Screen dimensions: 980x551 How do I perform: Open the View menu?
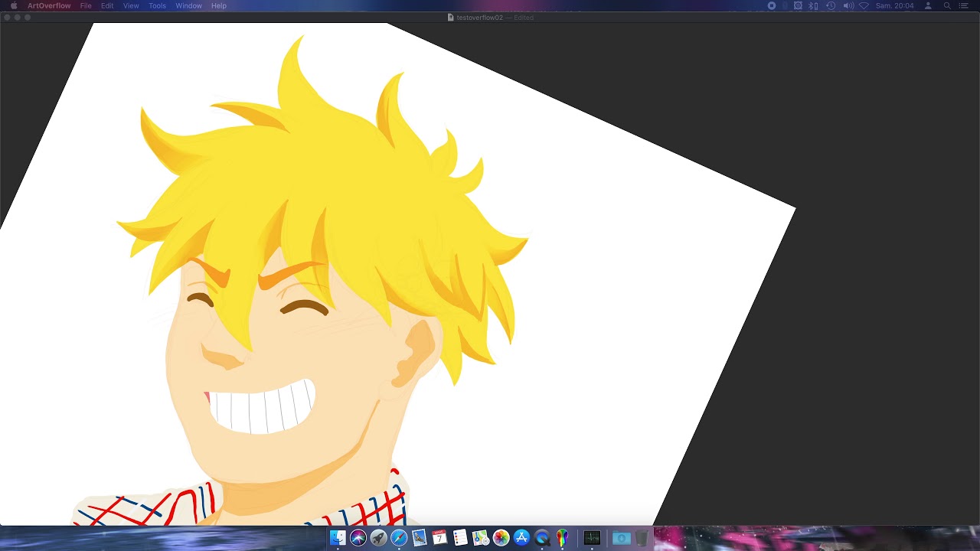pos(131,5)
